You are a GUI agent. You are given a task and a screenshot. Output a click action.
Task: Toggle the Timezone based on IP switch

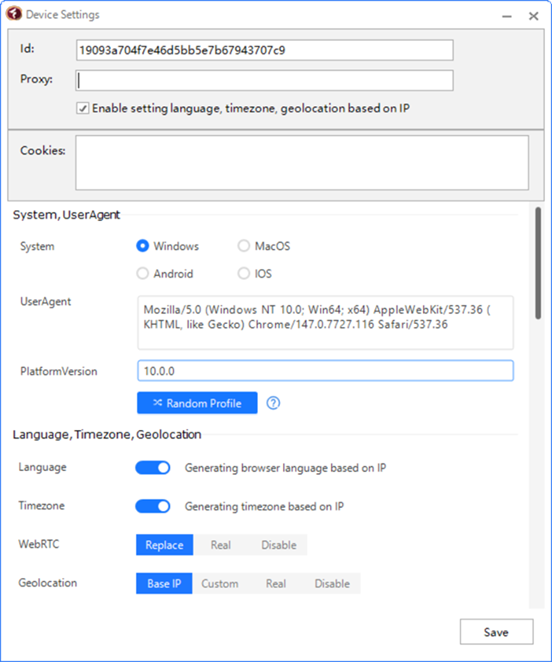(153, 506)
